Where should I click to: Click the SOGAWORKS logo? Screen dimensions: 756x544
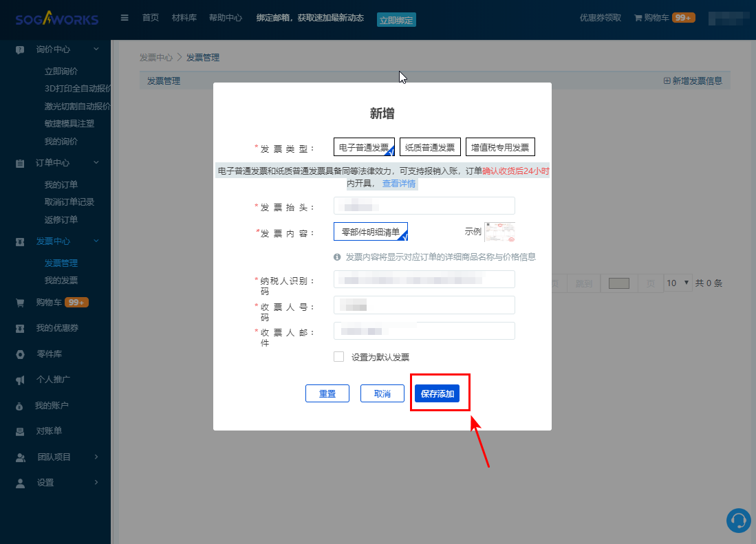(x=57, y=19)
